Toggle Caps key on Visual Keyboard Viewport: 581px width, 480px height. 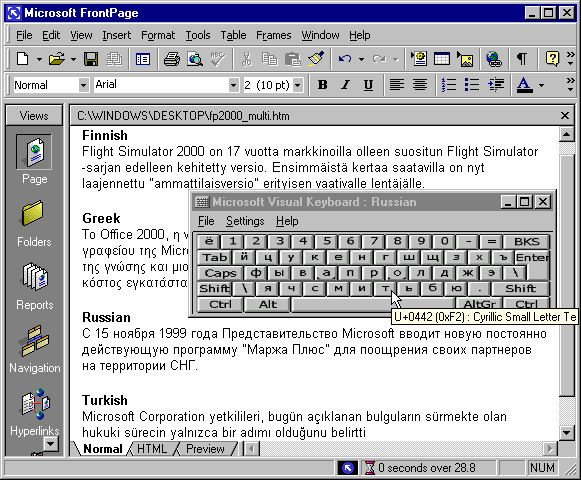click(220, 273)
